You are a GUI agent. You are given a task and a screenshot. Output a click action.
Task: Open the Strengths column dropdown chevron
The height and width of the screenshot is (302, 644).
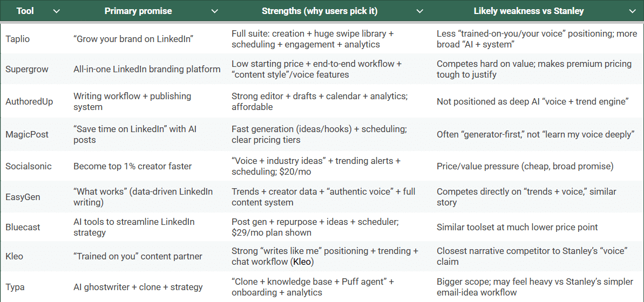click(419, 11)
